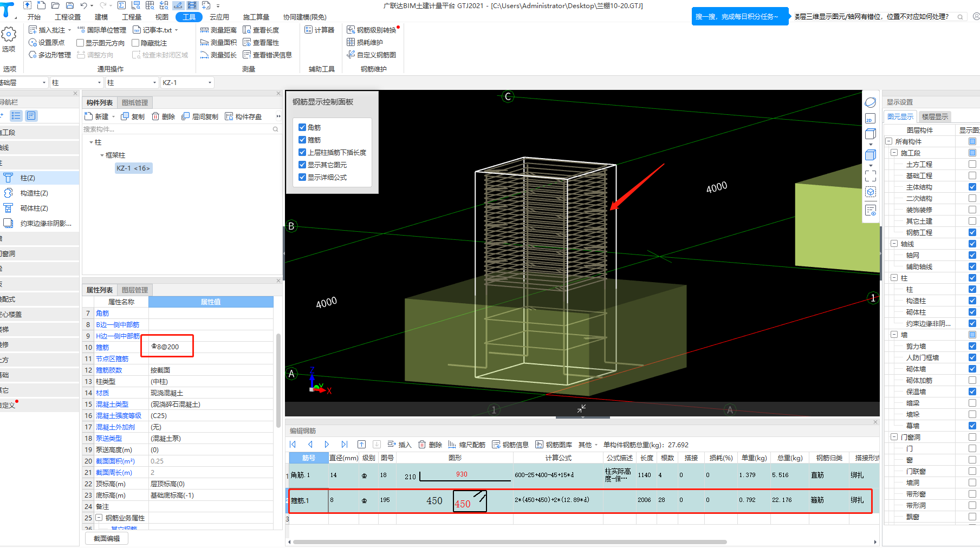Select 测量弧长 tool

pyautogui.click(x=218, y=55)
